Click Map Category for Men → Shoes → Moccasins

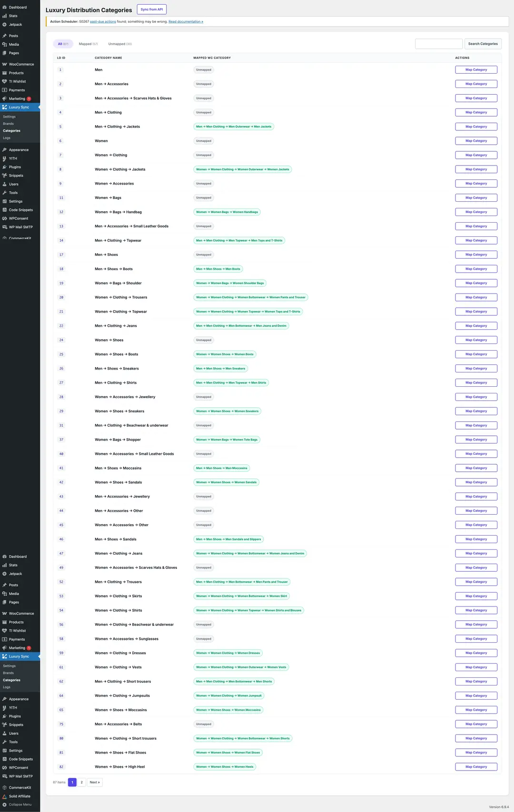pyautogui.click(x=476, y=468)
